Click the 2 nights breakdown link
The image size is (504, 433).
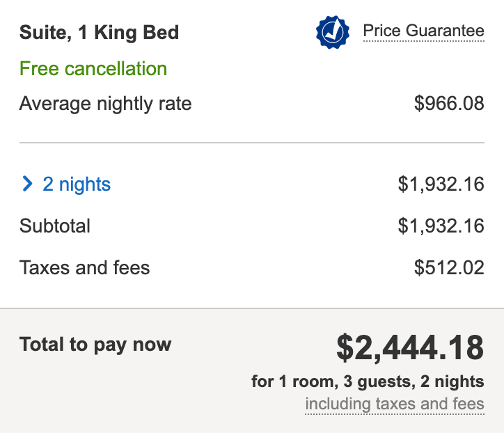pos(77,184)
